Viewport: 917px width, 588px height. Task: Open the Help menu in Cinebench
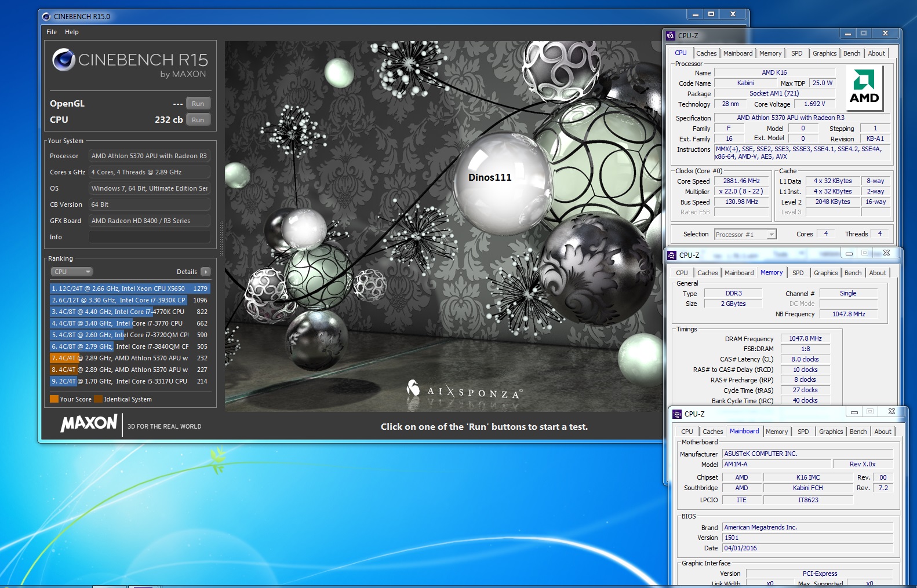[72, 32]
